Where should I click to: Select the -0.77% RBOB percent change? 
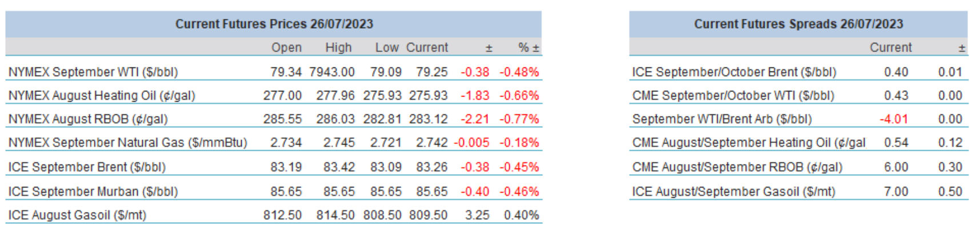[519, 119]
